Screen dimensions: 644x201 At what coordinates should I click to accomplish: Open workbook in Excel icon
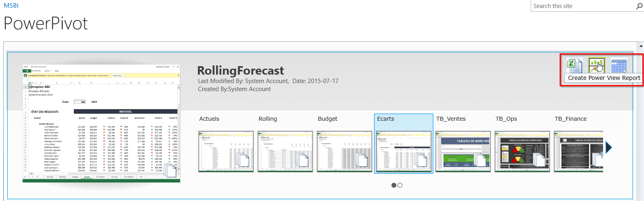tap(574, 65)
